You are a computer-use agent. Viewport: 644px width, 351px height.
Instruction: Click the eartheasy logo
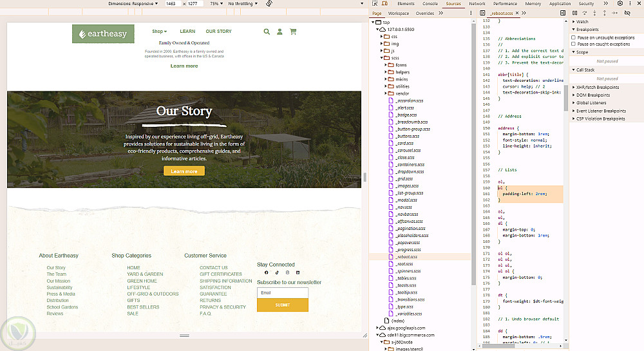[x=103, y=33]
